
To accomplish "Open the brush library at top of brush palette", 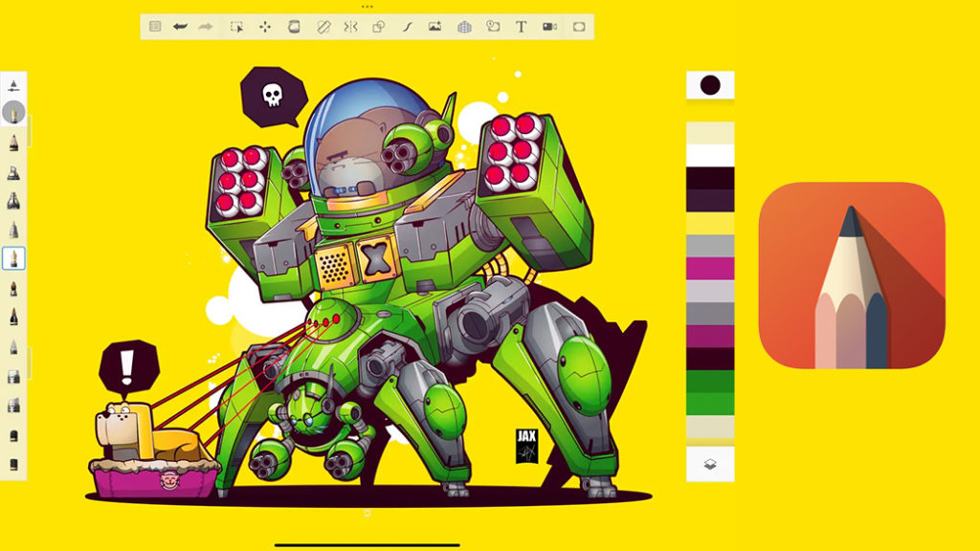I will point(13,85).
